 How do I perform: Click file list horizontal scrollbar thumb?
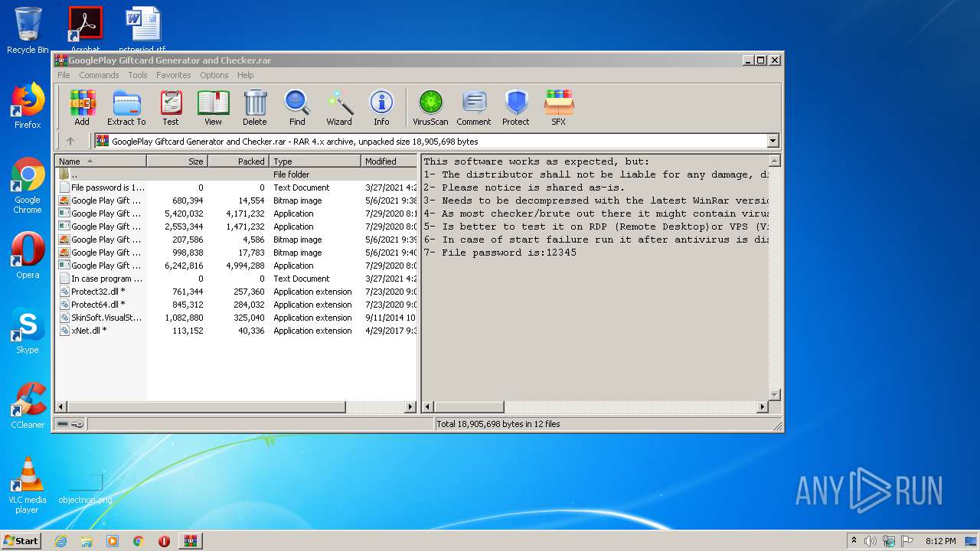(x=207, y=407)
